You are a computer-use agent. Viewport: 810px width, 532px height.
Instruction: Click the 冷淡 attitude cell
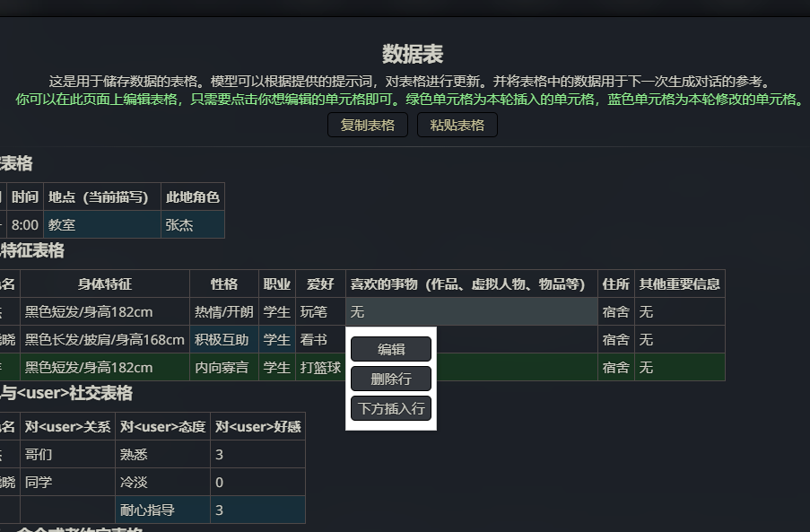pos(162,483)
